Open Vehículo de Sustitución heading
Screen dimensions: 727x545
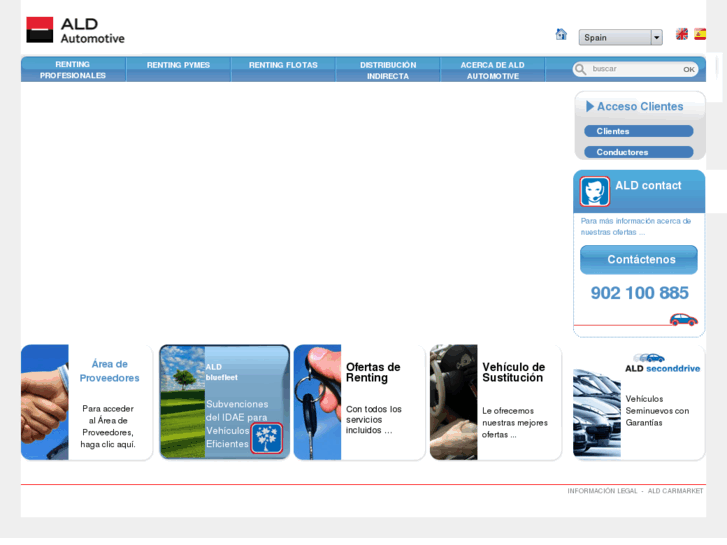[x=514, y=372]
